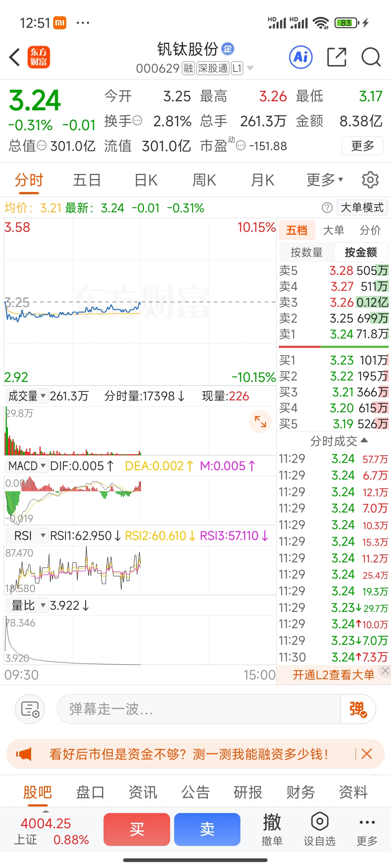Tap the share/export icon
This screenshot has height=868, width=391.
click(337, 57)
